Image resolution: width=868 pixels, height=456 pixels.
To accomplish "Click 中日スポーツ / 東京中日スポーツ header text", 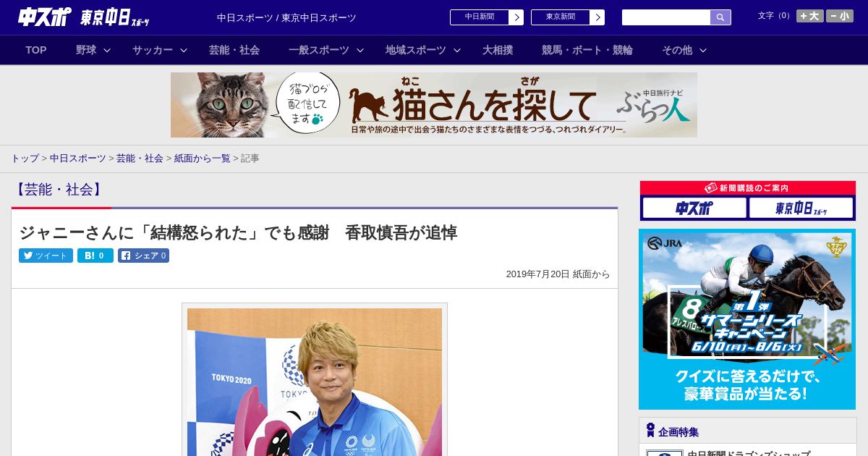I will [x=286, y=18].
